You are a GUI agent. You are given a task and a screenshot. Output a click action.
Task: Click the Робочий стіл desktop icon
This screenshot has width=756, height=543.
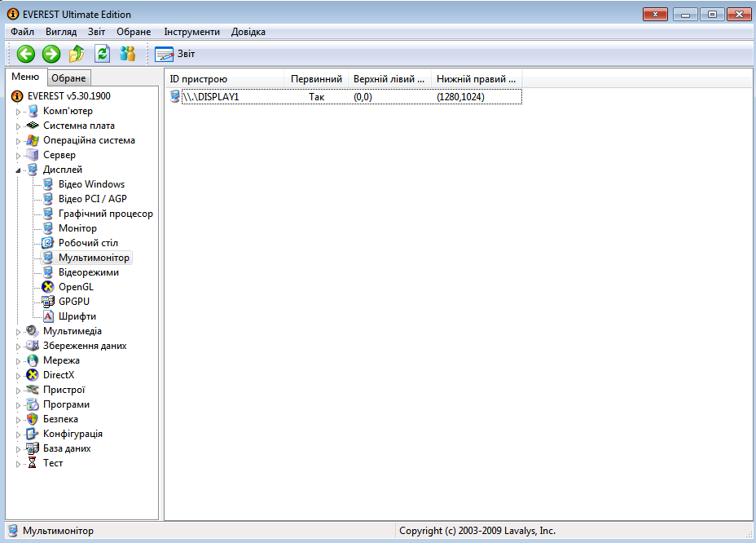click(48, 243)
